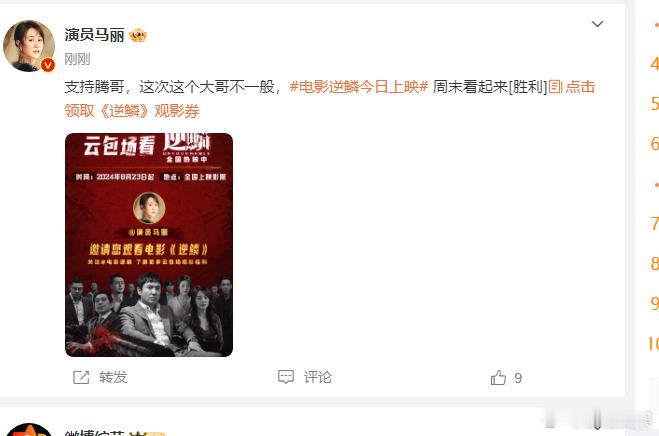Click the orange verified V badge
The width and height of the screenshot is (659, 436).
coord(48,65)
